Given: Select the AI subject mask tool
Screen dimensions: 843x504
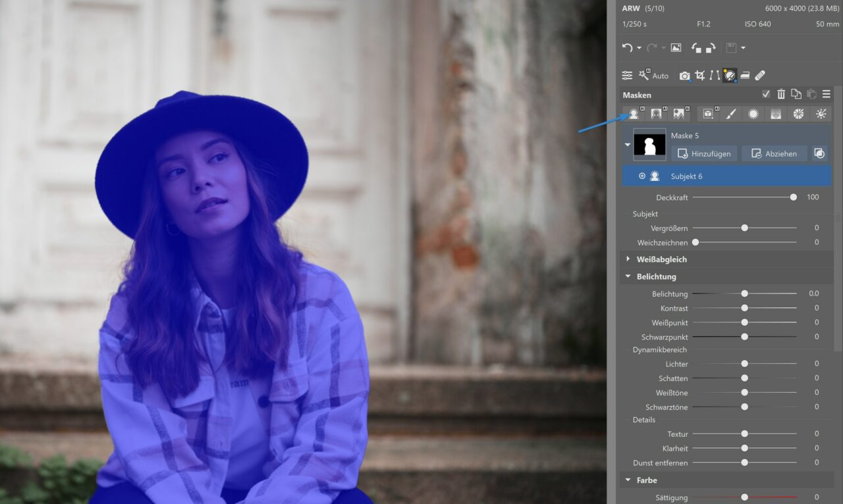Looking at the screenshot, I should tap(634, 114).
